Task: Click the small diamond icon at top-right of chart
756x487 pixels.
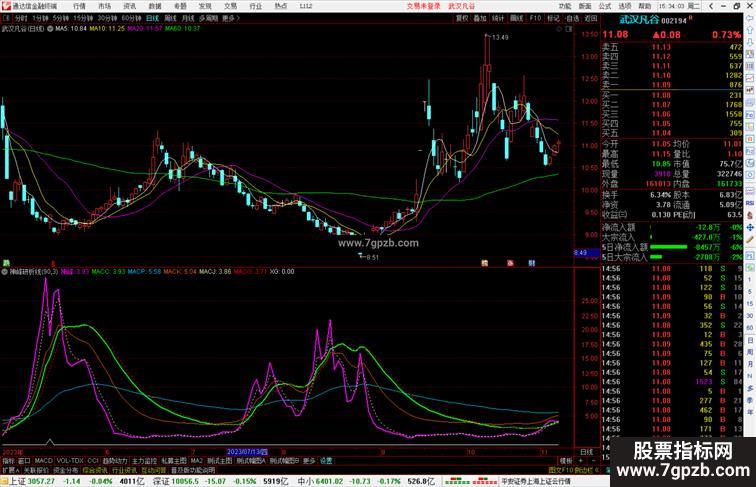Action: [x=559, y=29]
